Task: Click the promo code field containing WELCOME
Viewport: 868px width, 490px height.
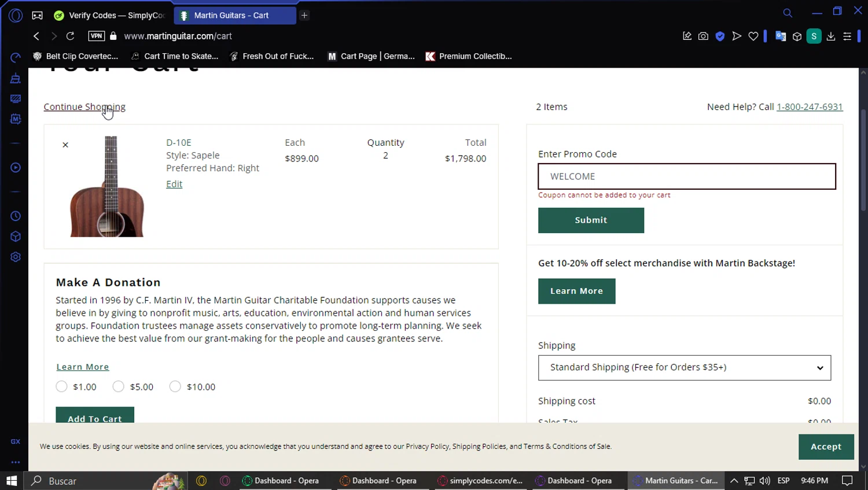Action: [x=687, y=176]
